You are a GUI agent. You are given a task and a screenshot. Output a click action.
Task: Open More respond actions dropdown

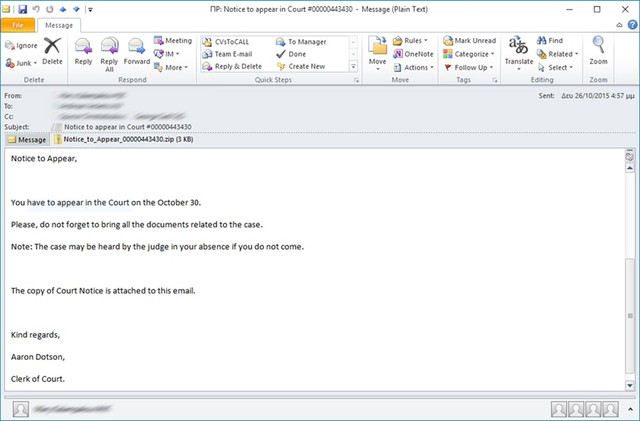(171, 67)
